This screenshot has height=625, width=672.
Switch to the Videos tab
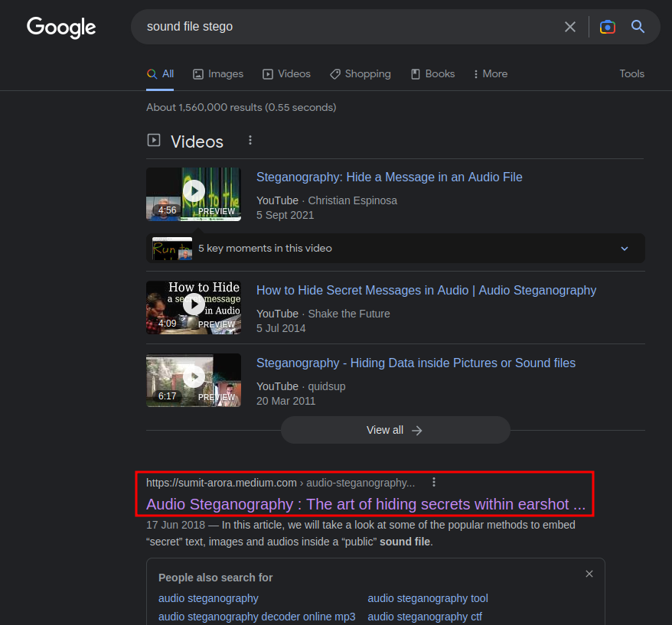point(286,74)
